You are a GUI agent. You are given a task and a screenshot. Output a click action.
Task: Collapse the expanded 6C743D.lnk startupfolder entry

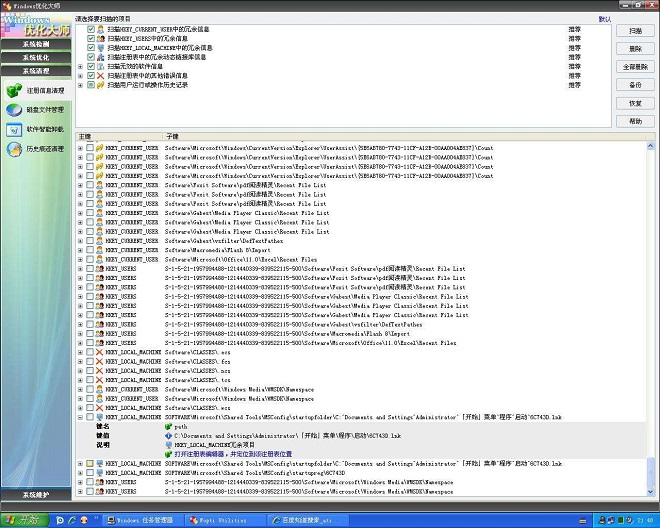pyautogui.click(x=80, y=417)
